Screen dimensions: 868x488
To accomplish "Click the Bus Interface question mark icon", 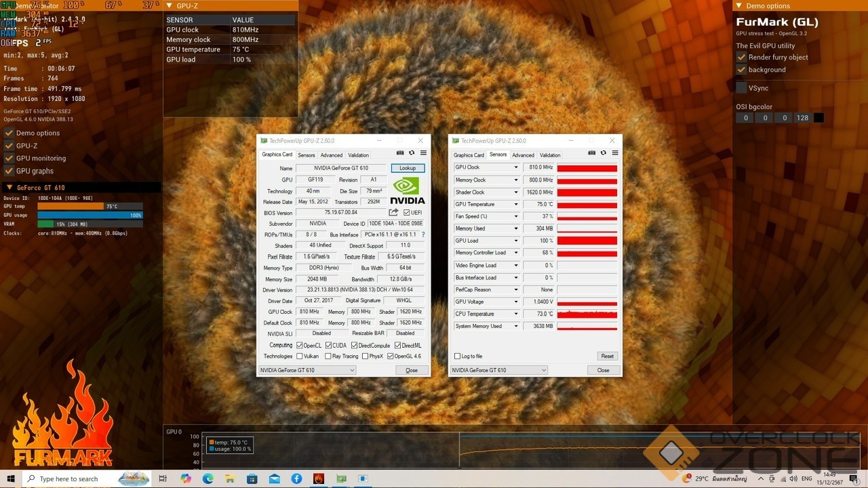I will coord(423,235).
